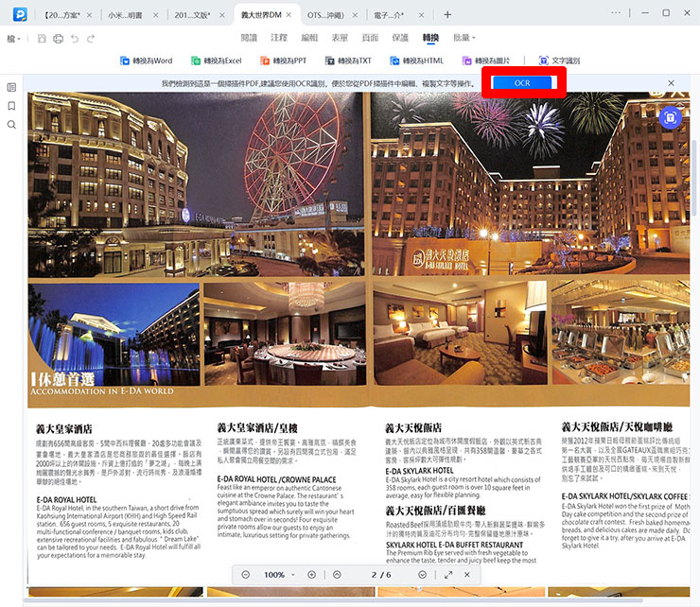Open the 閱讀 menu tab

click(249, 38)
